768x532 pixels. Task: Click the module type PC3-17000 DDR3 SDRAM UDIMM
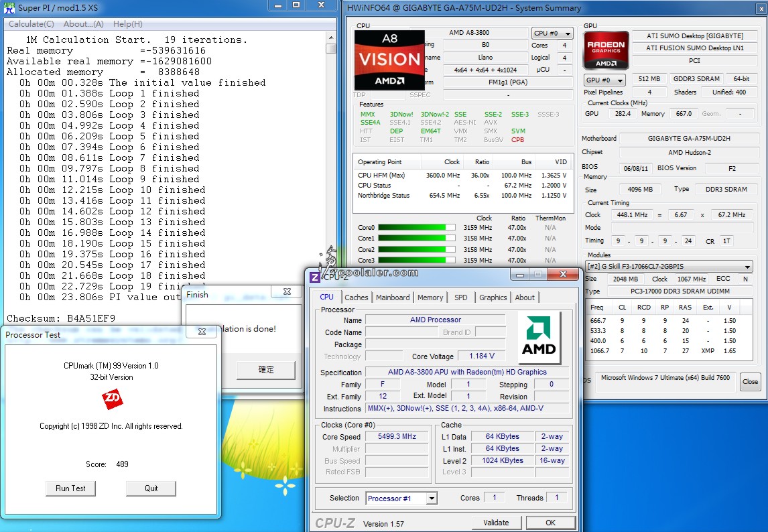coord(680,291)
